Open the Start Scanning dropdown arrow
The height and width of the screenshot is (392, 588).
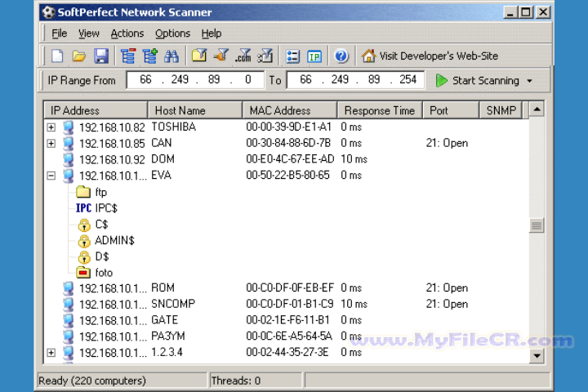[529, 81]
